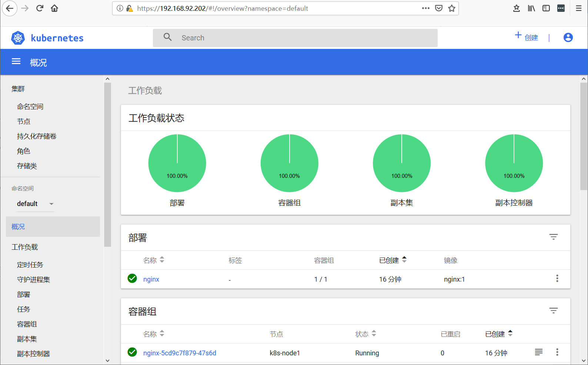Open 任务 in the sidebar
The image size is (588, 365).
point(24,309)
